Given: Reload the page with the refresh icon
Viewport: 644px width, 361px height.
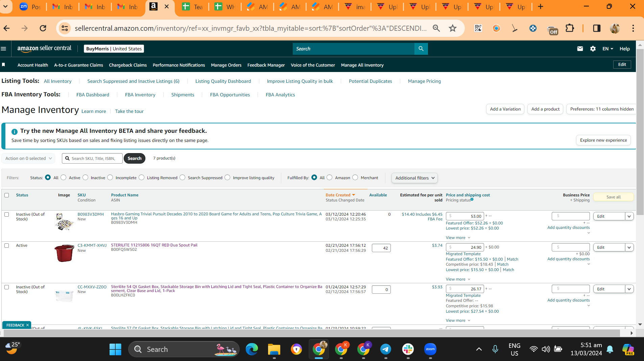Looking at the screenshot, I should click(43, 28).
